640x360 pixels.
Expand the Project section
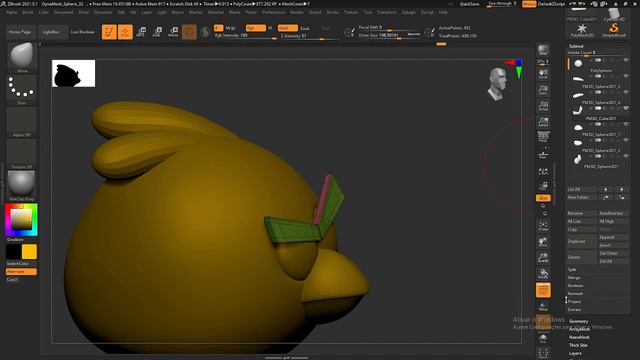[x=574, y=302]
